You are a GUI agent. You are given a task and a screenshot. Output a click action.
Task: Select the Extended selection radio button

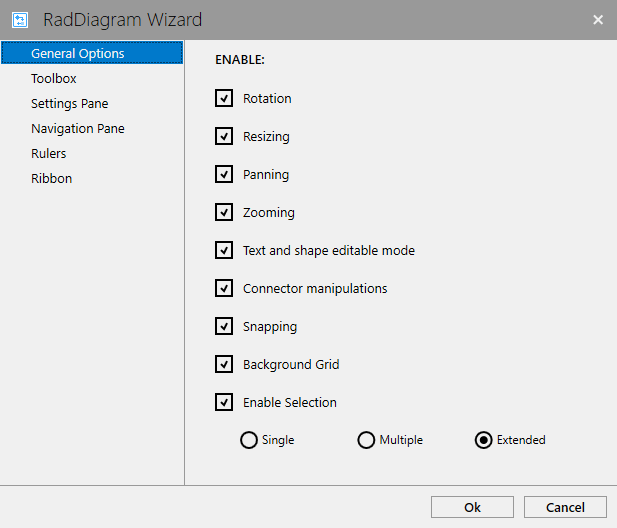pos(484,440)
